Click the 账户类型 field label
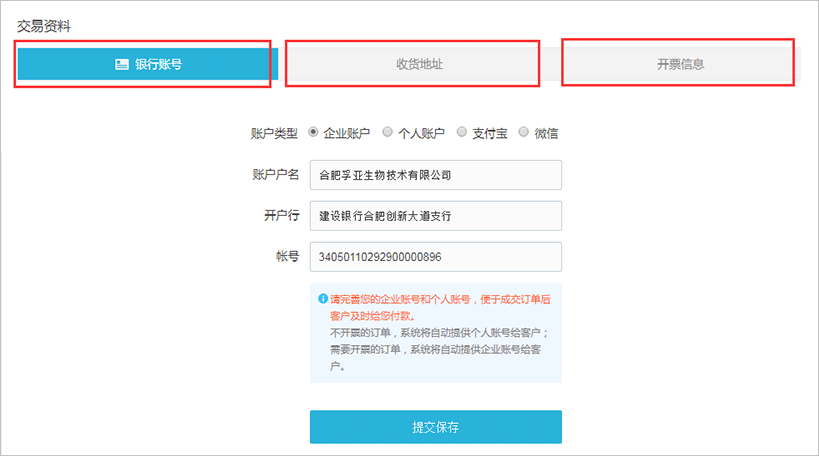 coord(274,134)
